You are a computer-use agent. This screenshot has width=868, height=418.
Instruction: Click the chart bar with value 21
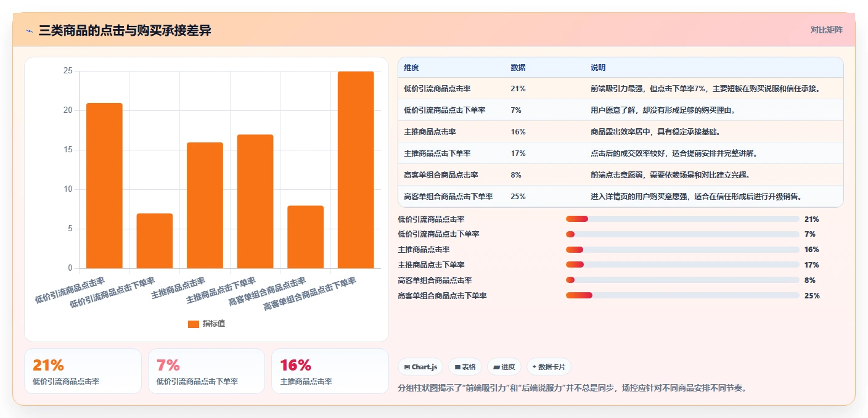point(104,186)
